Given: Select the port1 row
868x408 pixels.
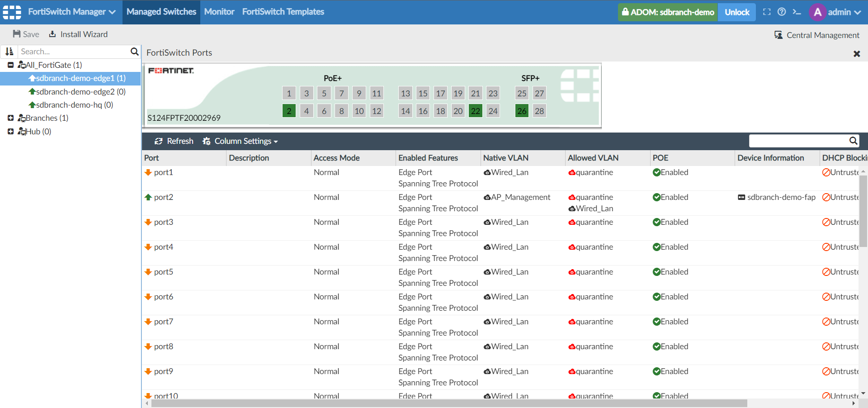Looking at the screenshot, I should pyautogui.click(x=500, y=178).
